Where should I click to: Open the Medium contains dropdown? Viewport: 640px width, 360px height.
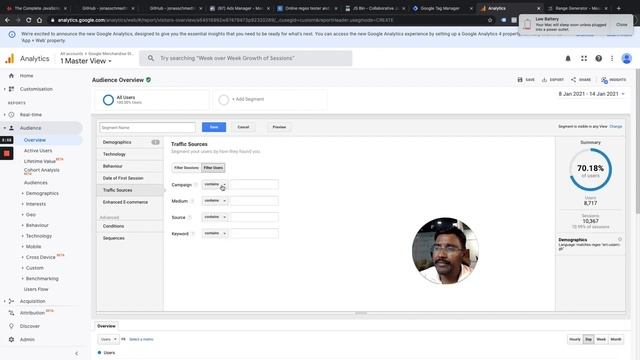pos(215,201)
